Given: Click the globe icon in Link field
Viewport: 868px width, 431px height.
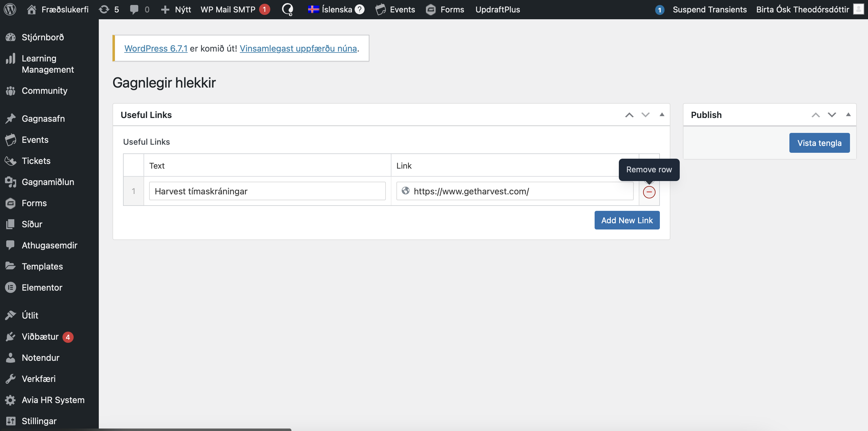Looking at the screenshot, I should pos(405,191).
